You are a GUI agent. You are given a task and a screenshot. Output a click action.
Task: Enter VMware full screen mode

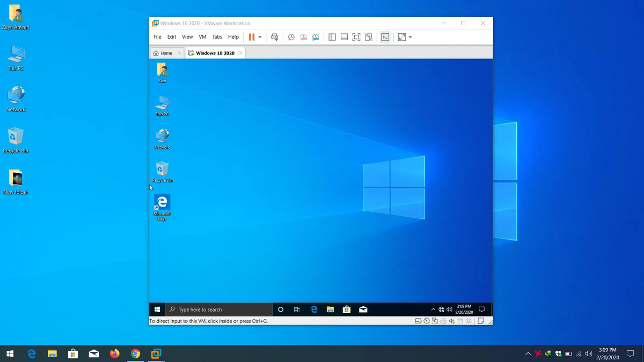[x=356, y=37]
